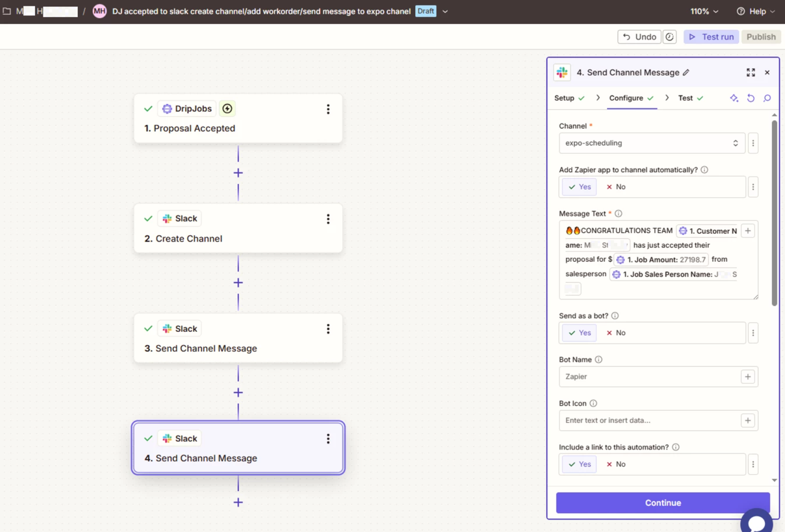Click the AI sparkle icon in panel tabs
This screenshot has height=532, width=785.
point(734,98)
